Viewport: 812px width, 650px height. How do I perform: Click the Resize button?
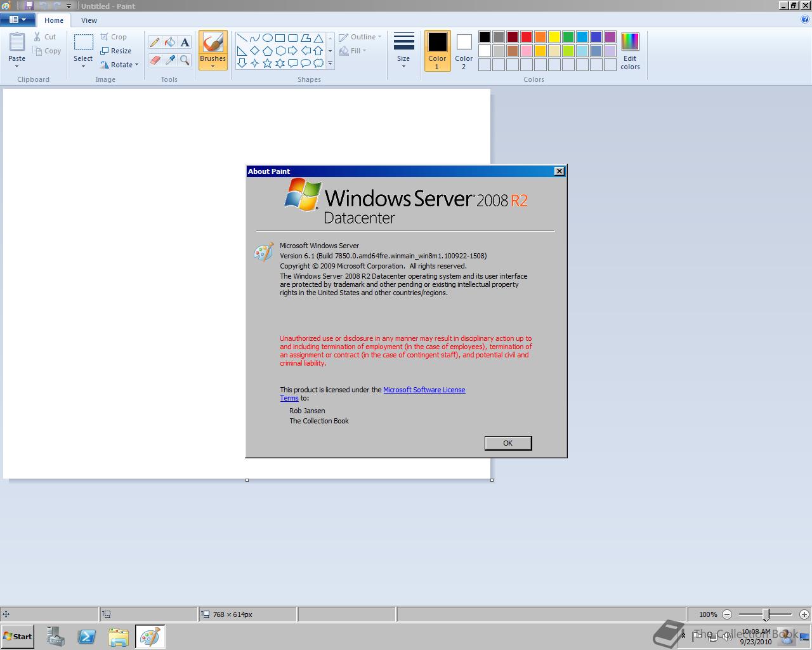[x=116, y=51]
